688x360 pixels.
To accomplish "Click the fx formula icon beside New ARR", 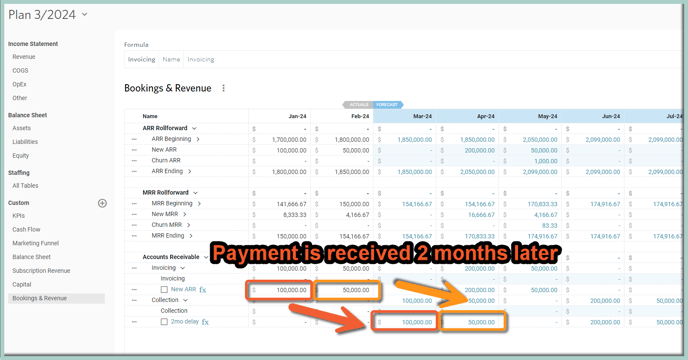I will point(203,290).
